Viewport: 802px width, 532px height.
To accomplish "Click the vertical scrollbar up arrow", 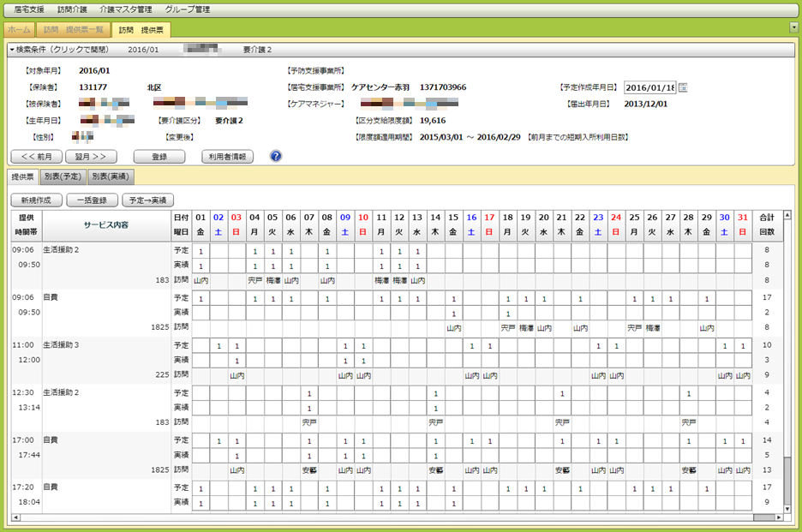I will (x=787, y=216).
